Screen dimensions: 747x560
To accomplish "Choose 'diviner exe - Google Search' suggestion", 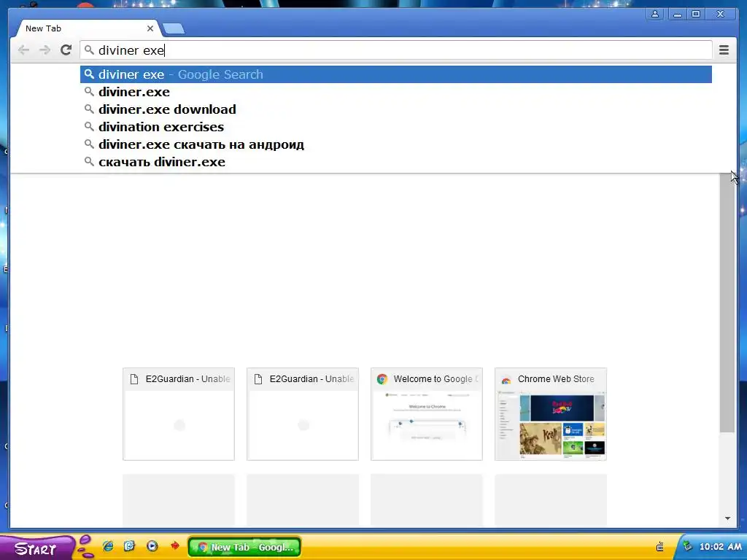I will tap(396, 74).
